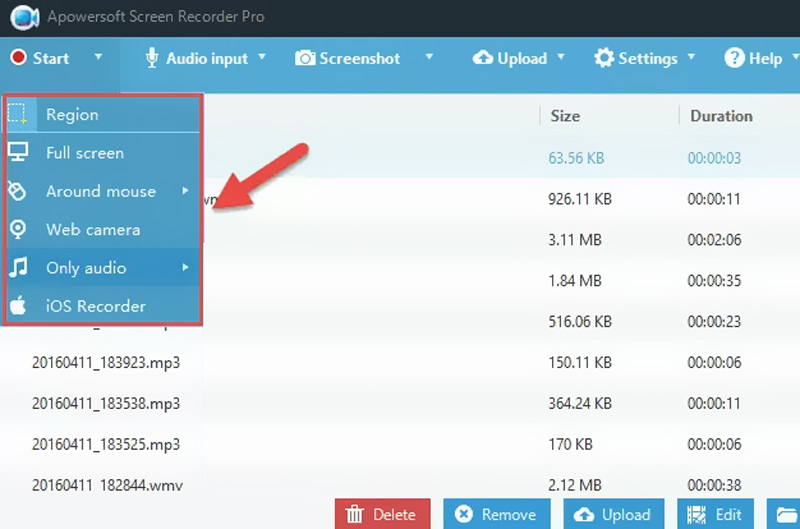Choose Full screen recording option
800x529 pixels.
pos(84,153)
